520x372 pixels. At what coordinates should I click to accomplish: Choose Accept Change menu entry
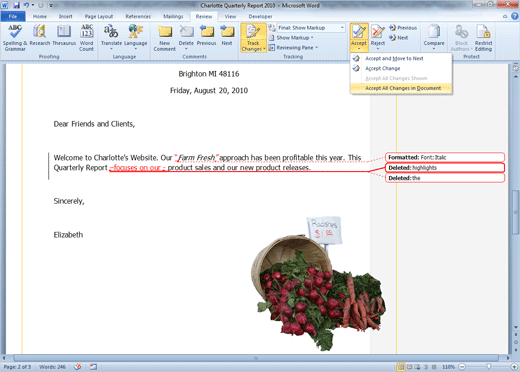tap(401, 68)
